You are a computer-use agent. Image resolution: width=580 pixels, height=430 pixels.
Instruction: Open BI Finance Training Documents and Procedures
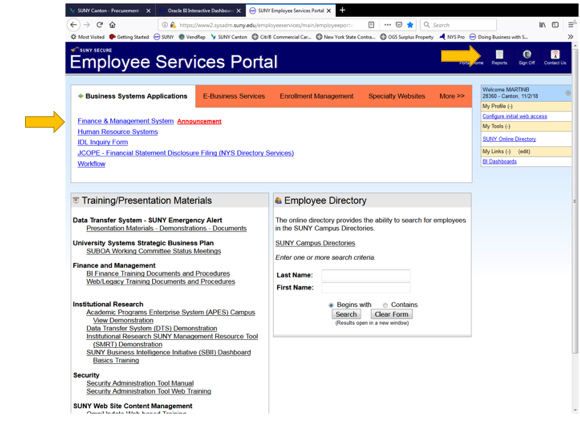pyautogui.click(x=158, y=273)
